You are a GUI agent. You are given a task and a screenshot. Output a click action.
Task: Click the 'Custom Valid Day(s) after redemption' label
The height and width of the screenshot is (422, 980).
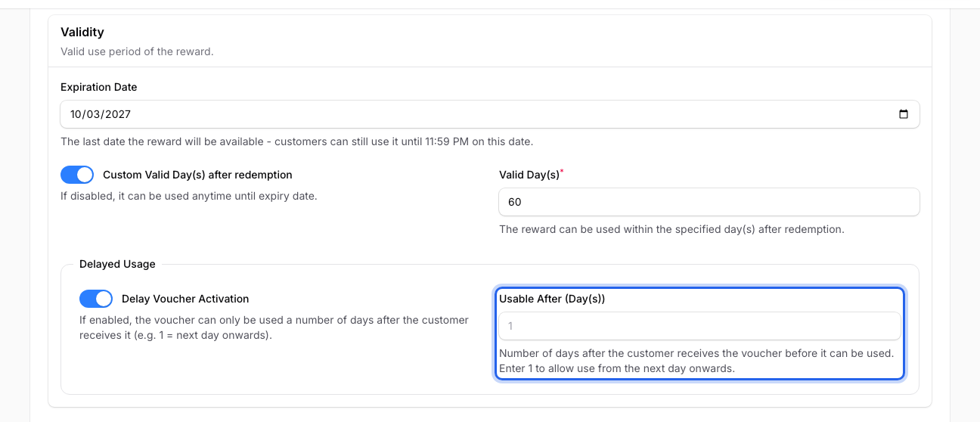[197, 175]
